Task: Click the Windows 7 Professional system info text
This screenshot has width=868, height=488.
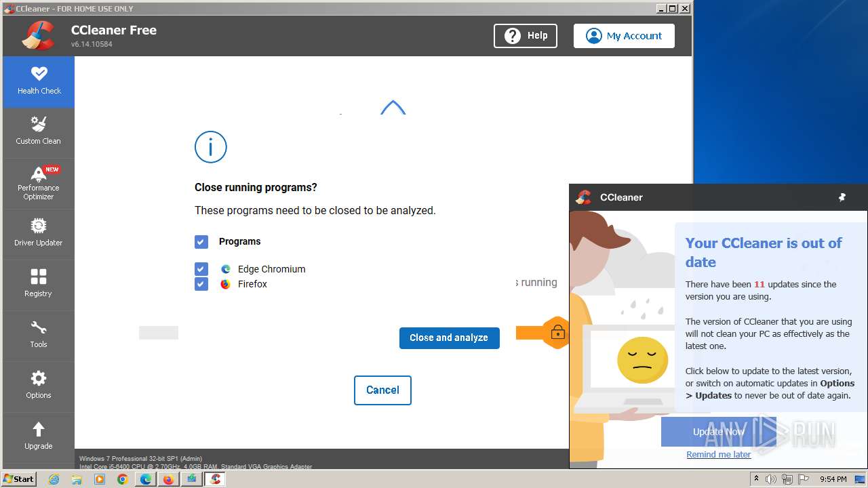Action: [x=141, y=459]
